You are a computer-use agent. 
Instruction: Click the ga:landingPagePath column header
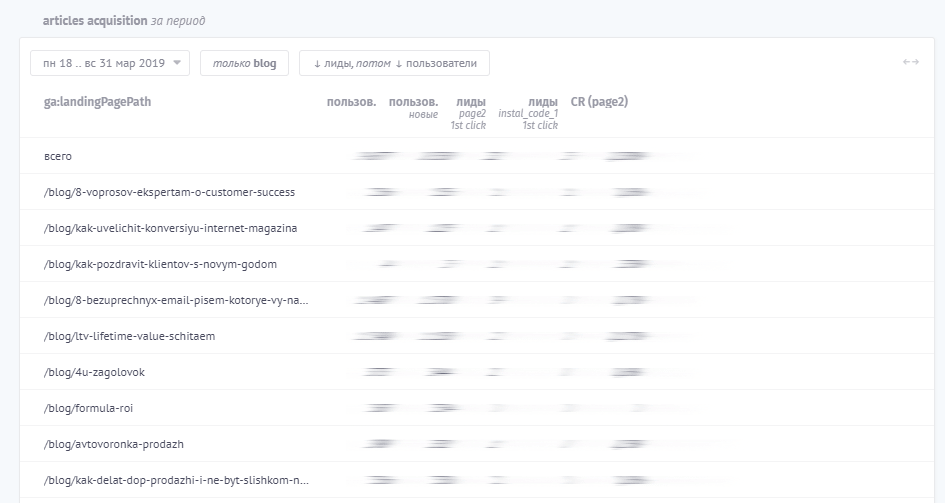pos(97,102)
